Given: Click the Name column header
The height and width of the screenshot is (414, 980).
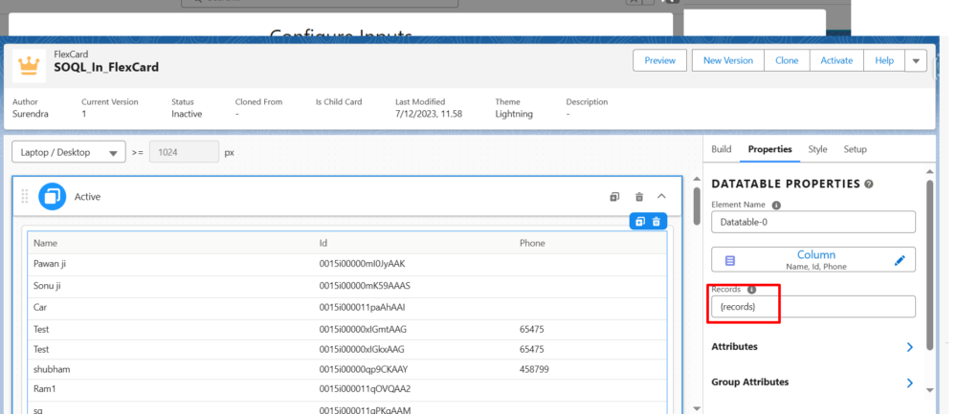Looking at the screenshot, I should [45, 243].
